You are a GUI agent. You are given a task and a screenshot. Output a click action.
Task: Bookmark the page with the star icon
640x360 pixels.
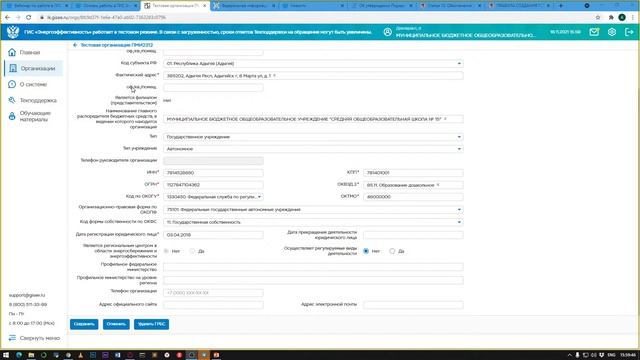click(598, 18)
